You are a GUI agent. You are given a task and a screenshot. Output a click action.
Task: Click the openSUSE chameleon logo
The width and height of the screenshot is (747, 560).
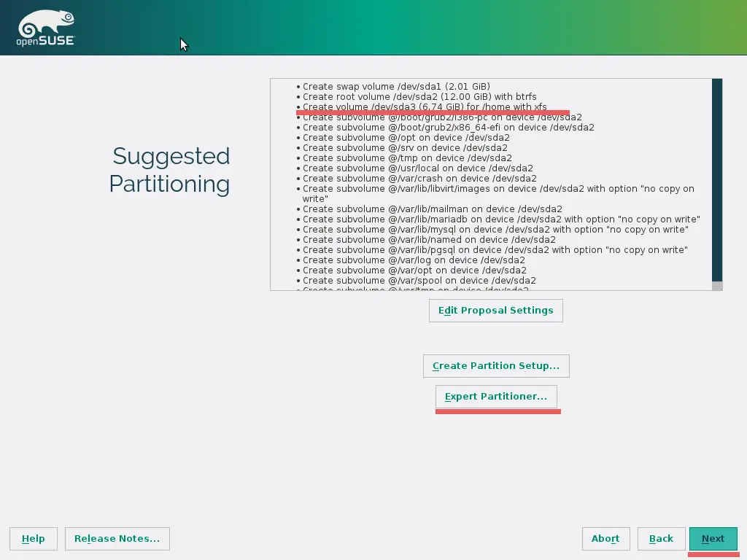46,28
